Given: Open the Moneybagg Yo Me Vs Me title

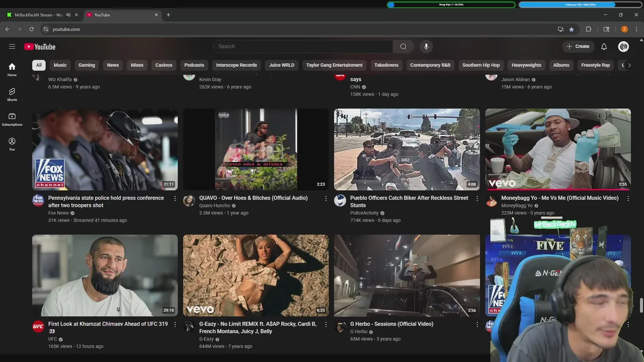Looking at the screenshot, I should [x=559, y=198].
